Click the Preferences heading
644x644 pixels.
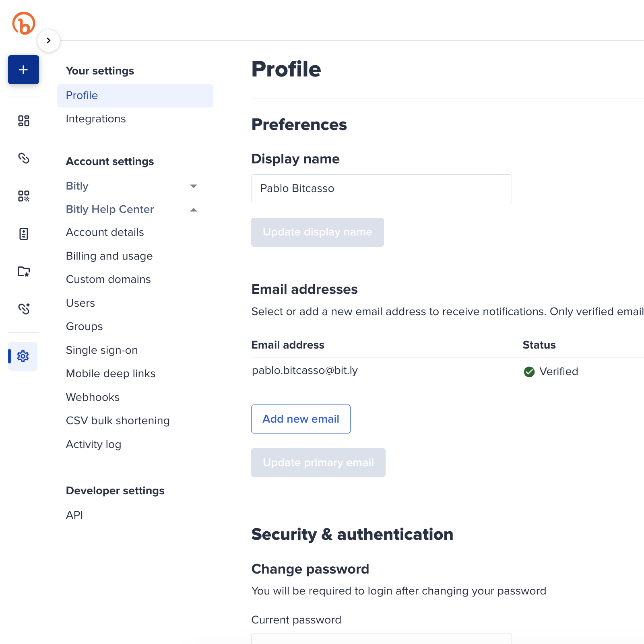click(x=299, y=125)
